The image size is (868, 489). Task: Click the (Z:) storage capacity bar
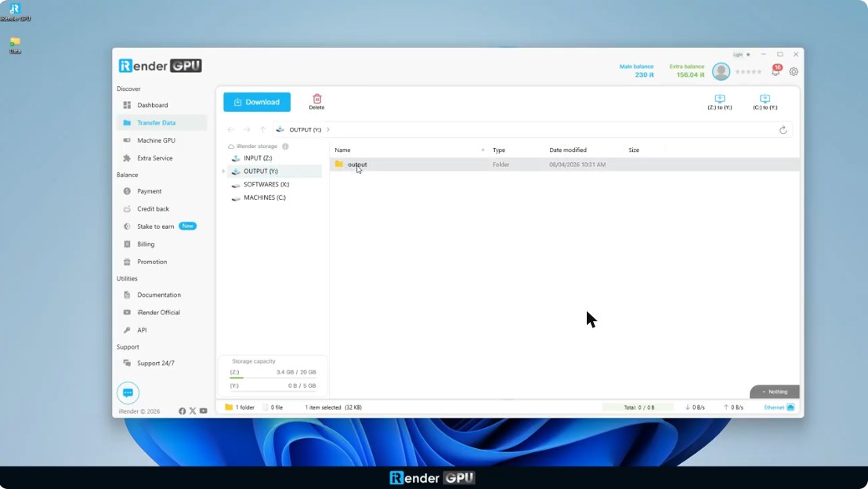[273, 378]
